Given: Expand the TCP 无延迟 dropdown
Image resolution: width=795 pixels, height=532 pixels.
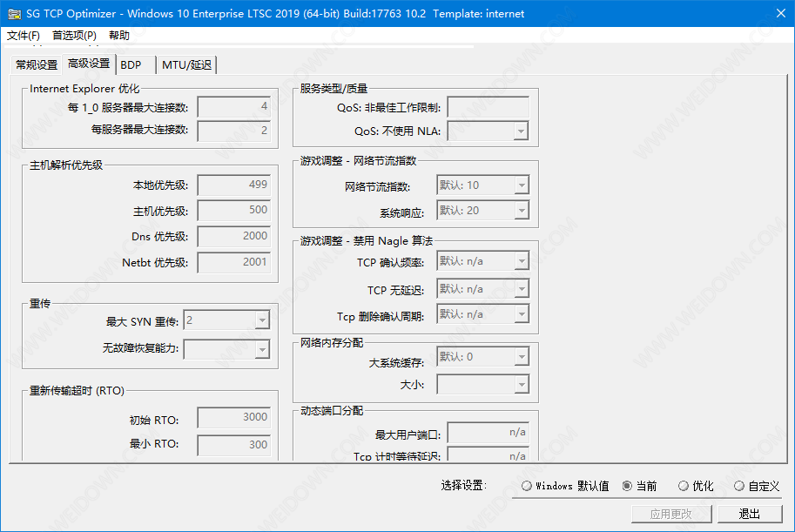Looking at the screenshot, I should (x=522, y=289).
